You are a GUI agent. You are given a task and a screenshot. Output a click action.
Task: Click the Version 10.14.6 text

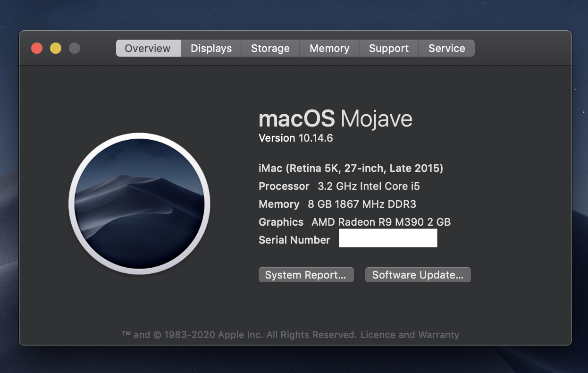[x=296, y=138]
